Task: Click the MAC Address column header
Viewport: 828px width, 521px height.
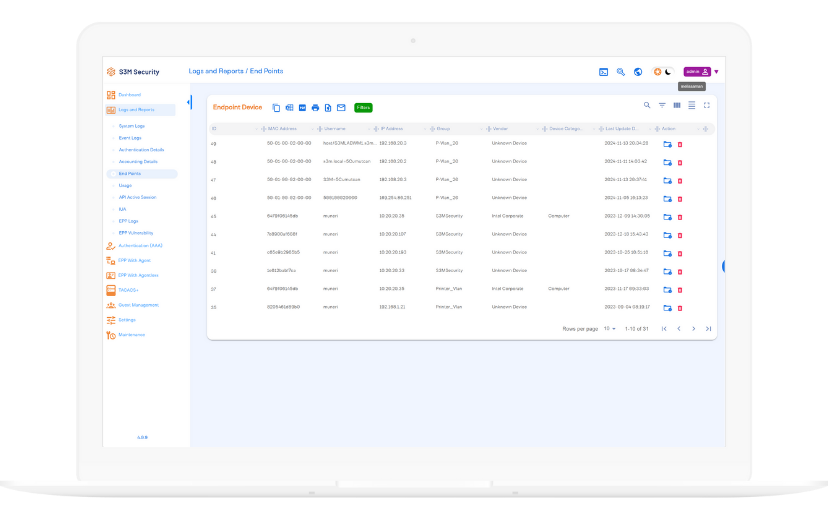Action: [281, 129]
